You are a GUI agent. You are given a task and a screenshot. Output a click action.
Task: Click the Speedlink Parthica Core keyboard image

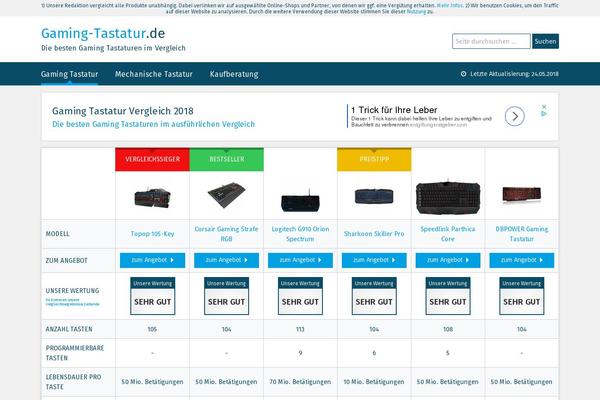coord(448,197)
